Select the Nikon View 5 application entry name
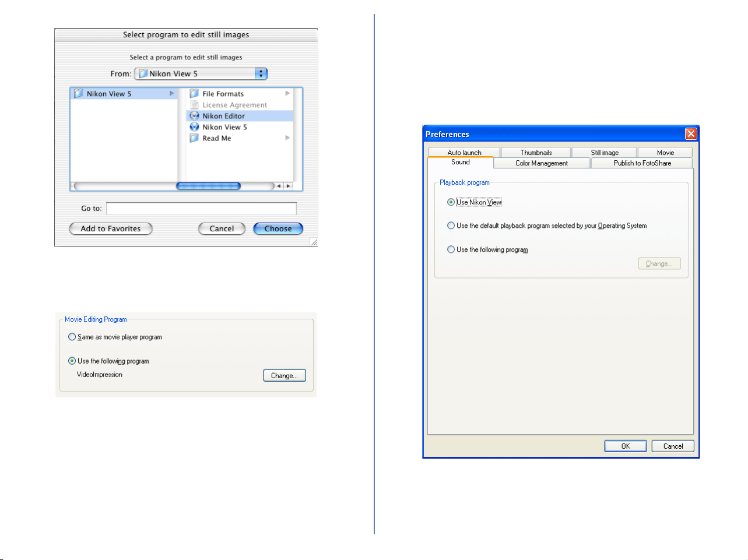The height and width of the screenshot is (560, 748). pyautogui.click(x=224, y=127)
